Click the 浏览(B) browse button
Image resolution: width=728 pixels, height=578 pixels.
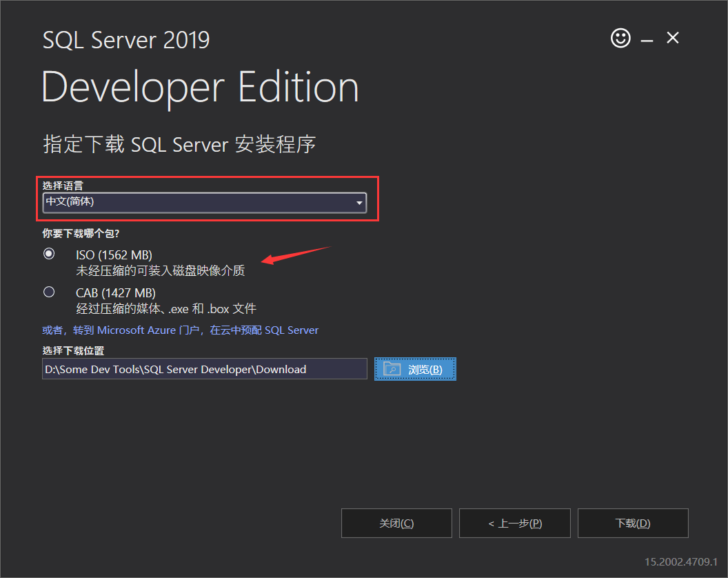[x=415, y=368]
